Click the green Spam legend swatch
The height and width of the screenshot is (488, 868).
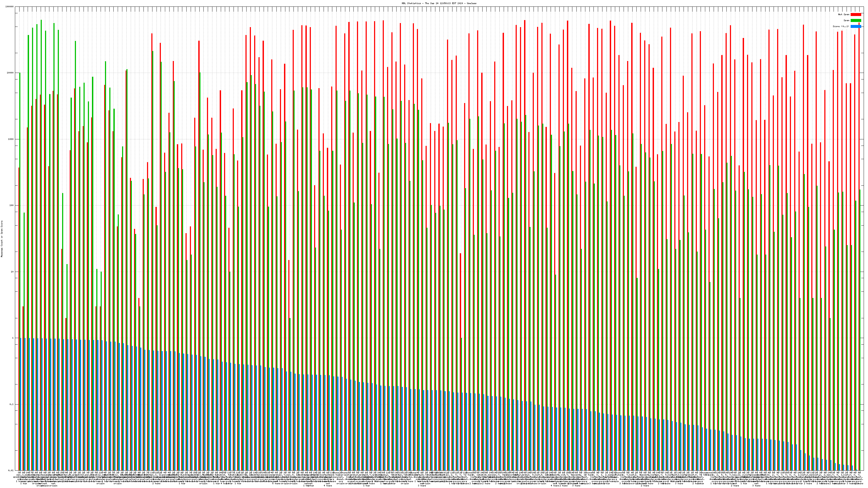coord(856,21)
